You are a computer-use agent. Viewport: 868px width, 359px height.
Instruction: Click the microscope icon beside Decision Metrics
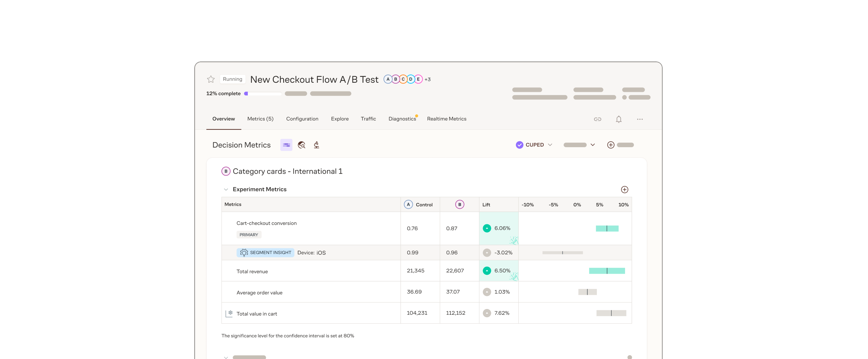(x=316, y=145)
